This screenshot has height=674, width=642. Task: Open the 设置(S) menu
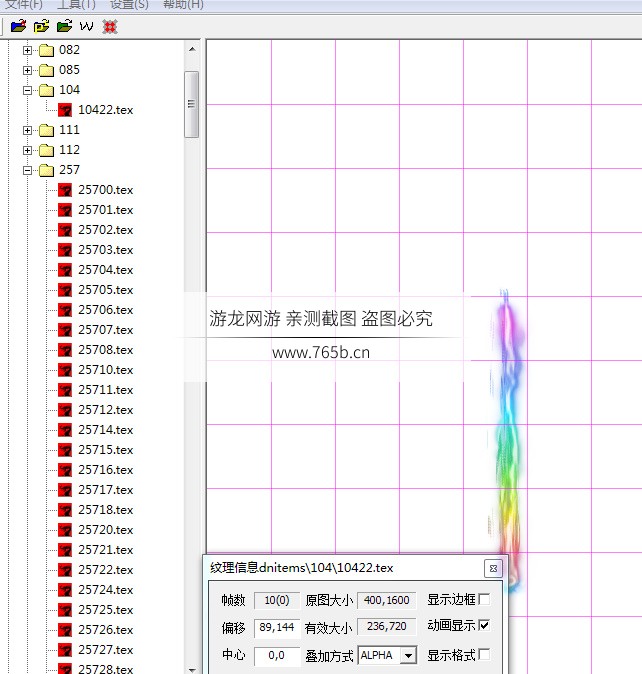(129, 4)
